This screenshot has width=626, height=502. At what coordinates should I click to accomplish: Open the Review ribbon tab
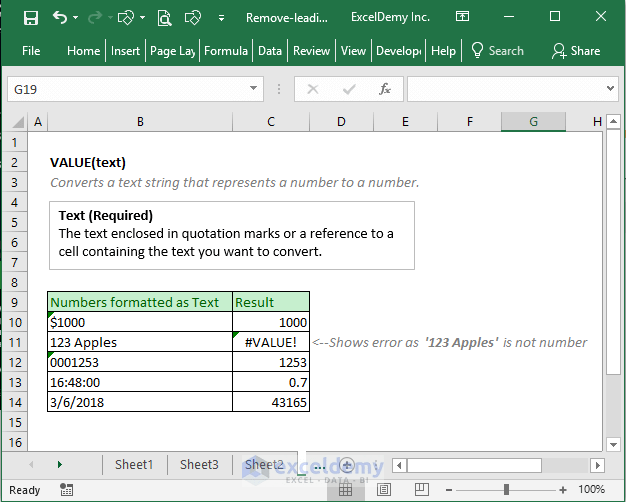coord(311,51)
